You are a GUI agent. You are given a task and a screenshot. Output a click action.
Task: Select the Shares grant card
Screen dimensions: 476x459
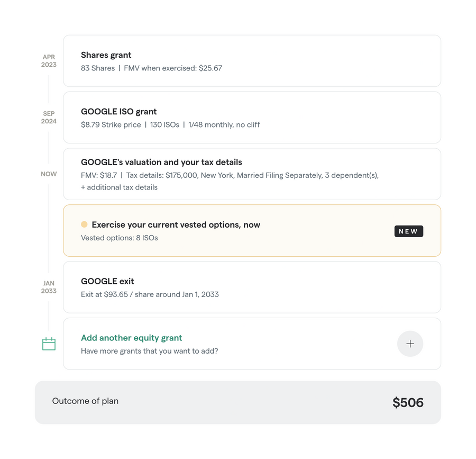(251, 60)
